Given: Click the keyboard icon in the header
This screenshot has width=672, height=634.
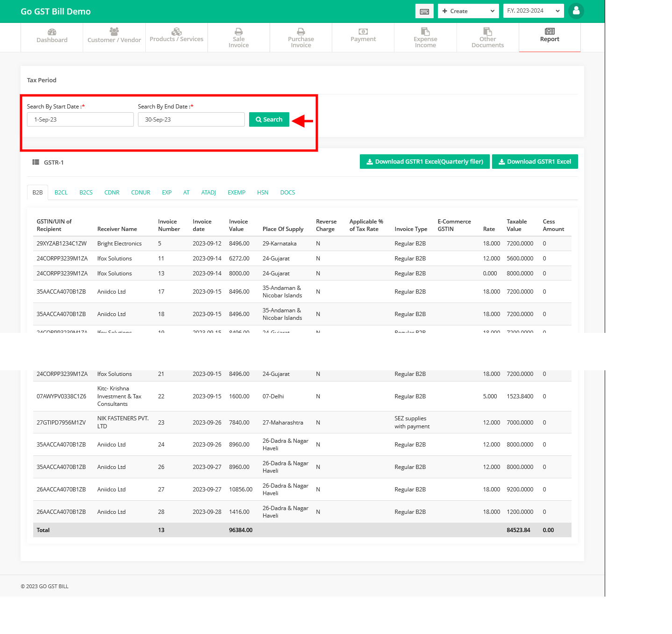Looking at the screenshot, I should [x=424, y=11].
